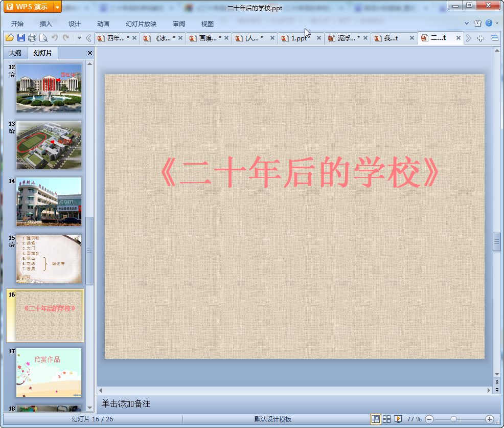Open the quick access toolbar customization arrow
This screenshot has width=504, height=428.
click(79, 38)
